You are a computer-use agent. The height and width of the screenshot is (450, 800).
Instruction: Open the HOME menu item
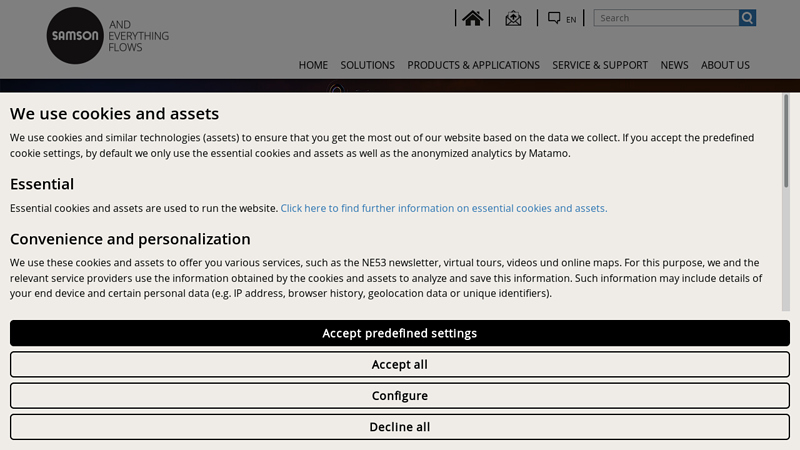click(x=313, y=65)
